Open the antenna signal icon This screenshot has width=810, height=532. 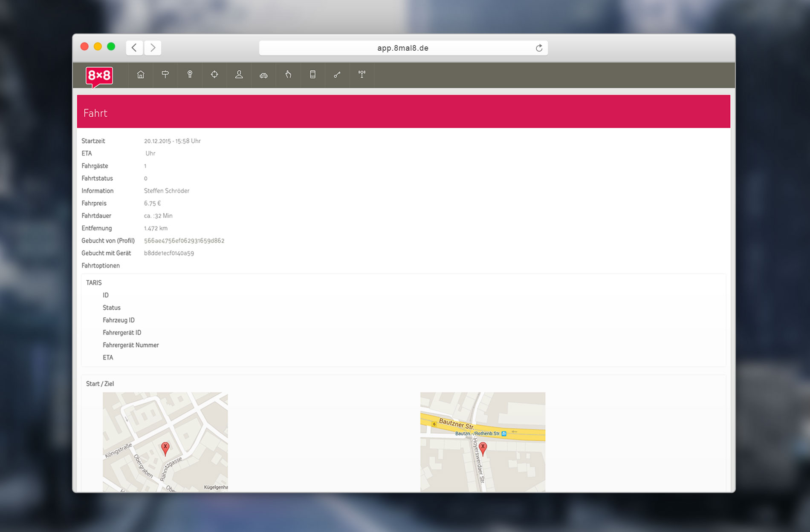point(362,75)
